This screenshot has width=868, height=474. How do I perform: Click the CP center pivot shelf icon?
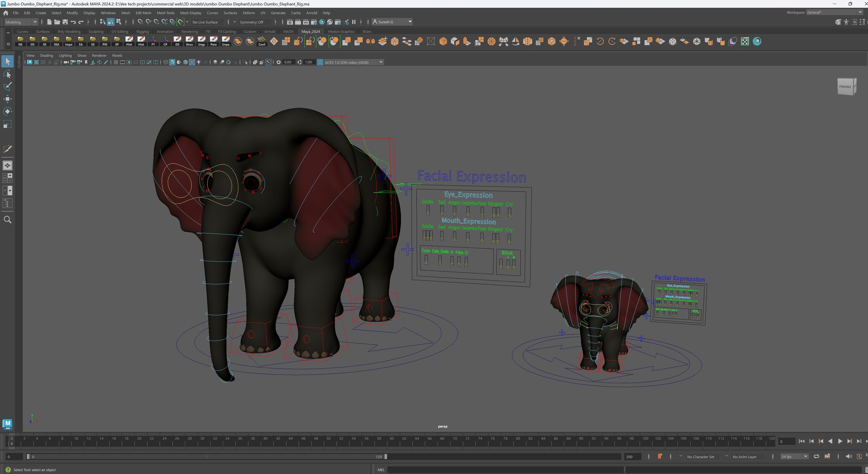coord(165,41)
